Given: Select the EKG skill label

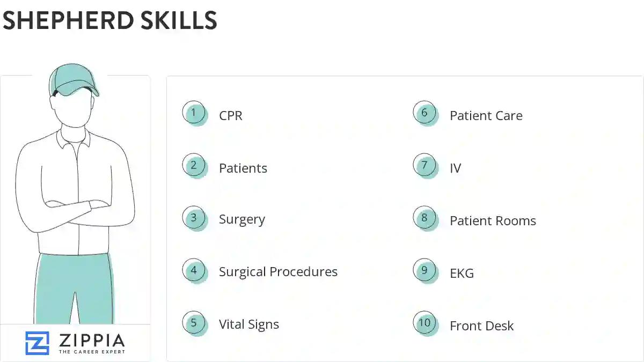Looking at the screenshot, I should (x=462, y=274).
